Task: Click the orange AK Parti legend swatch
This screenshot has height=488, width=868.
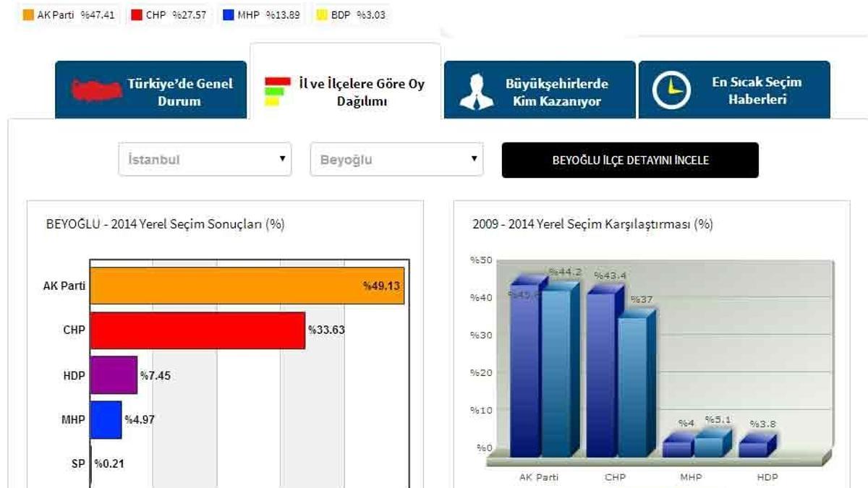Action: [x=28, y=14]
